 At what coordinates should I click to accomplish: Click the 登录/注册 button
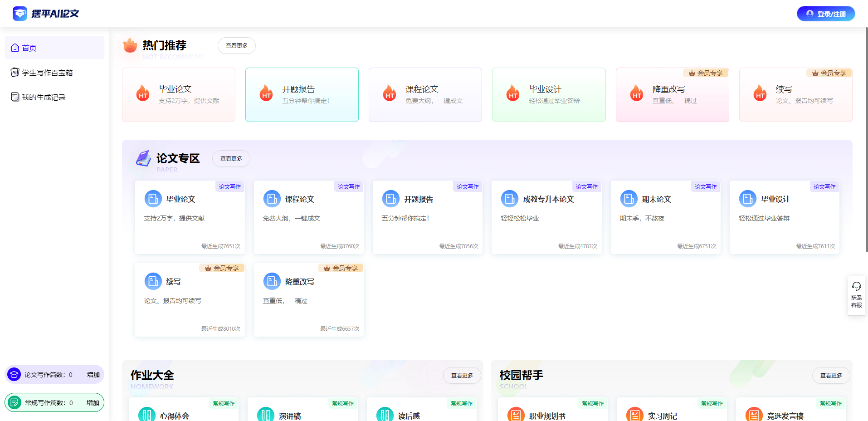pos(825,13)
